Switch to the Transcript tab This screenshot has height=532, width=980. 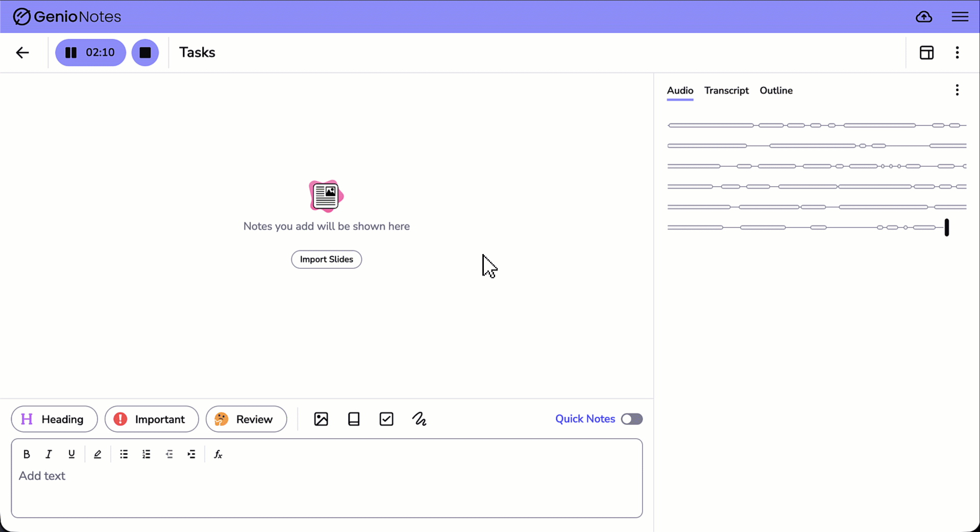[x=726, y=91]
